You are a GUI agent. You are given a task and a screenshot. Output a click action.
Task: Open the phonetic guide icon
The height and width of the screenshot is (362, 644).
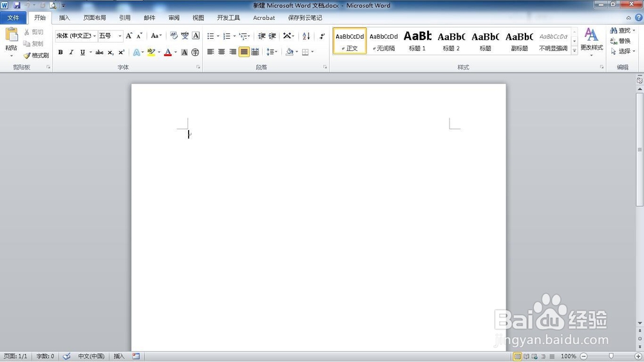click(x=185, y=35)
